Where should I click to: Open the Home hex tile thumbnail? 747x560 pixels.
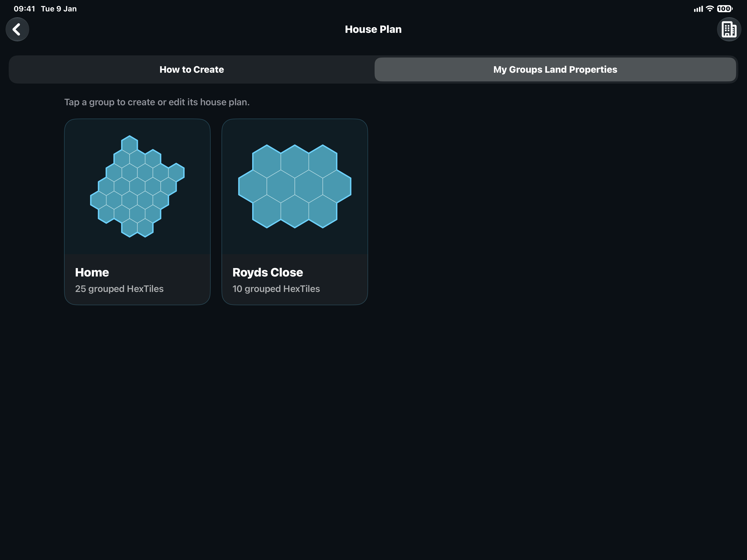click(137, 186)
